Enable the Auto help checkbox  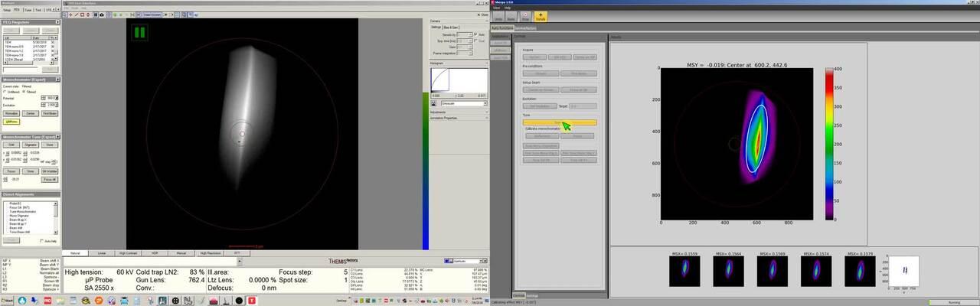point(43,241)
